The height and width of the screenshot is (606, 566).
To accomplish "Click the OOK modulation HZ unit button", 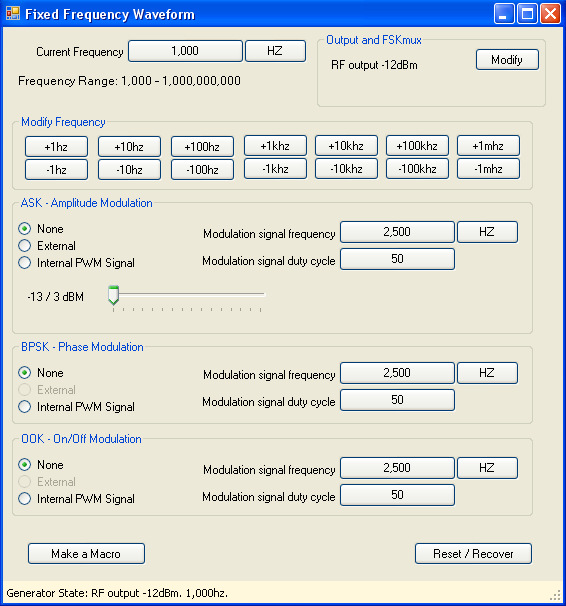I will click(487, 468).
